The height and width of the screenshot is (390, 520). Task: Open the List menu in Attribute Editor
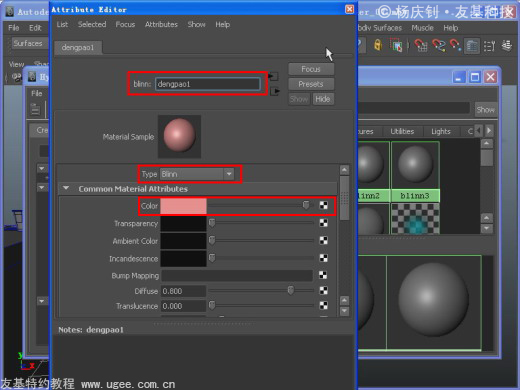click(62, 24)
